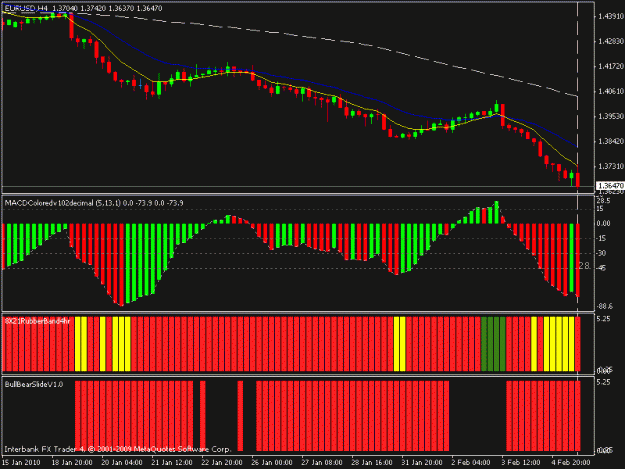Image resolution: width=625 pixels, height=469 pixels.
Task: Click the MACD scale value -30
Action: [601, 253]
